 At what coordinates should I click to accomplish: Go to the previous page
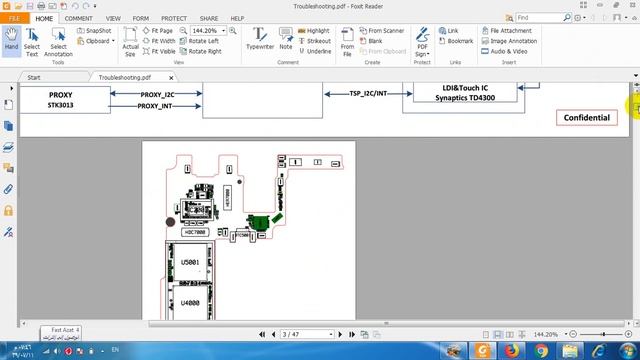[273, 334]
